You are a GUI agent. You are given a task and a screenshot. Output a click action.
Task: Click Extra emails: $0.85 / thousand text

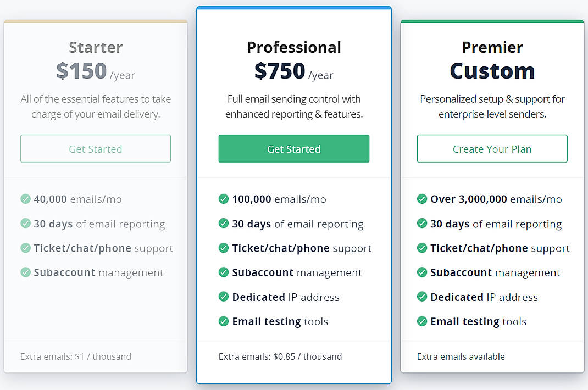click(x=280, y=356)
